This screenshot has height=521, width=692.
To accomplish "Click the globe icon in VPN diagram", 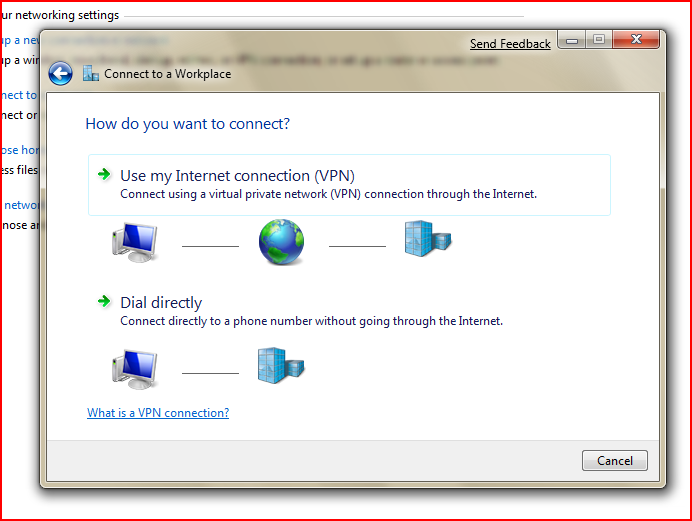I will pyautogui.click(x=281, y=243).
